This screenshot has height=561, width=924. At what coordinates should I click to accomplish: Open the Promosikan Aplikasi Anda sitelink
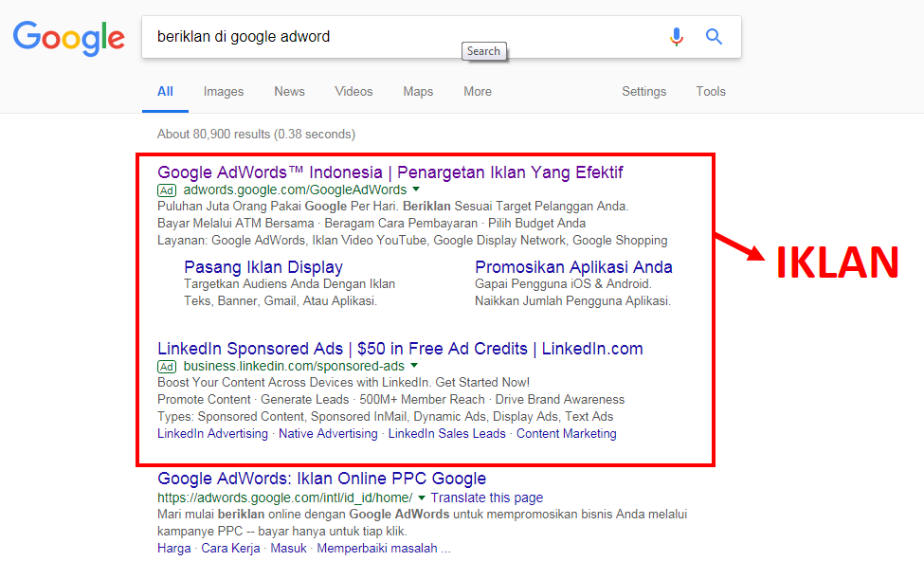[573, 267]
